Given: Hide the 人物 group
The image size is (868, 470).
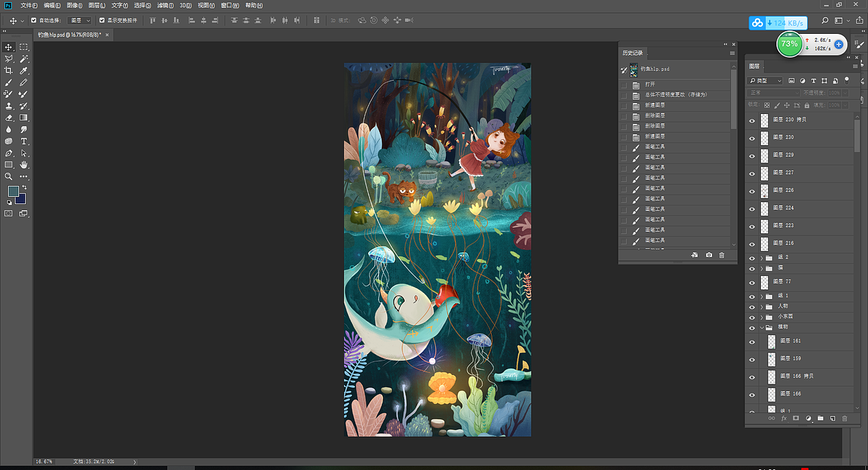Looking at the screenshot, I should [x=751, y=307].
